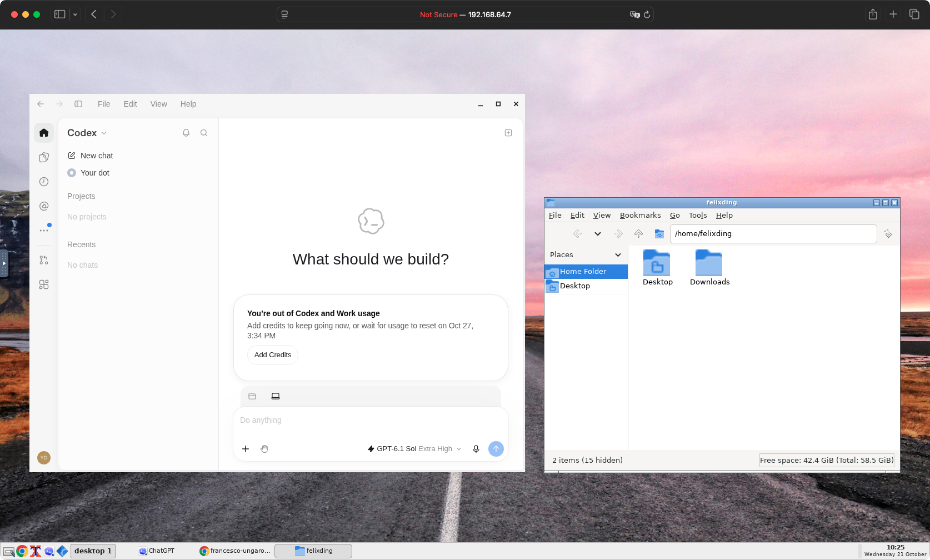This screenshot has width=930, height=560.
Task: Open the View menu in the Codex window
Action: point(159,104)
